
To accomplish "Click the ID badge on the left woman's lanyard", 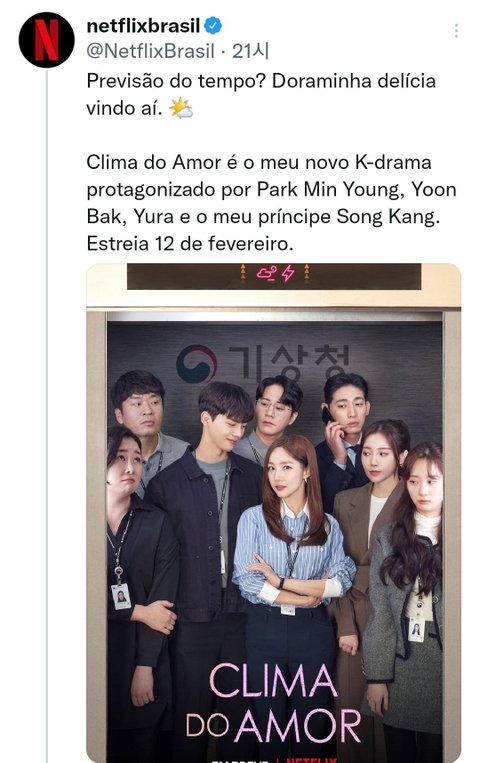I will [x=121, y=596].
